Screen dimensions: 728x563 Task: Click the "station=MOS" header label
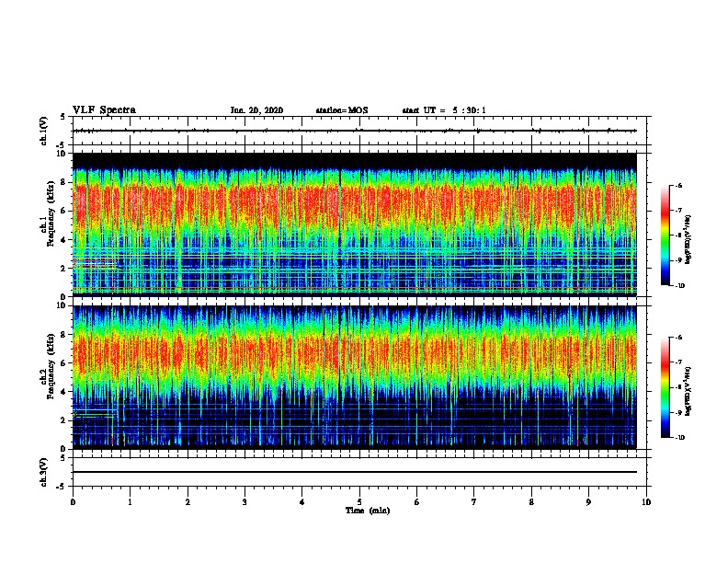click(x=342, y=110)
